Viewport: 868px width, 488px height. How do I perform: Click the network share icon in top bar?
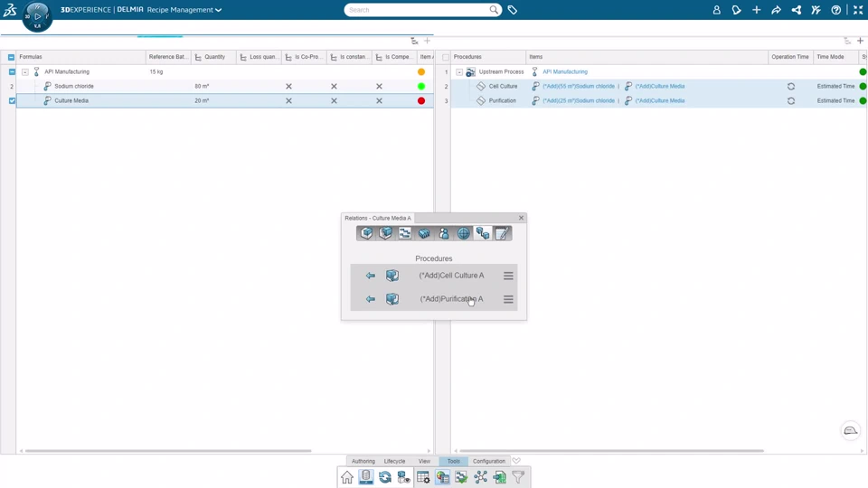(796, 10)
